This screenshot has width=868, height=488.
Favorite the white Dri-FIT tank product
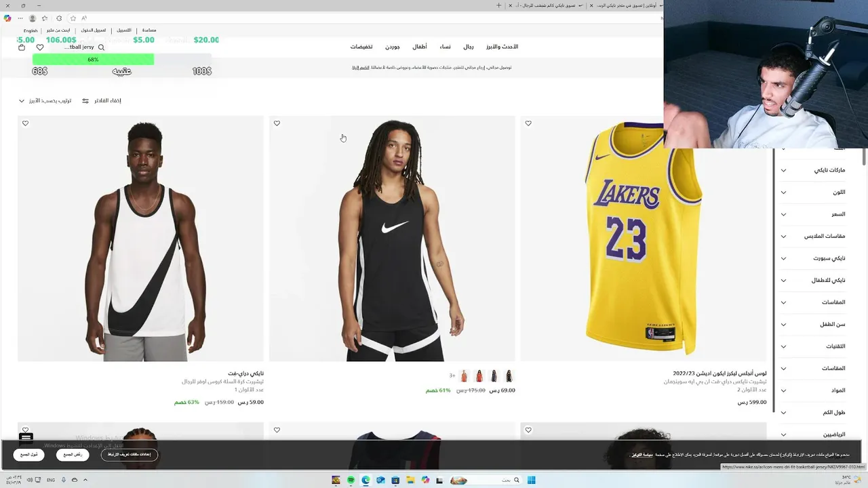click(x=25, y=123)
